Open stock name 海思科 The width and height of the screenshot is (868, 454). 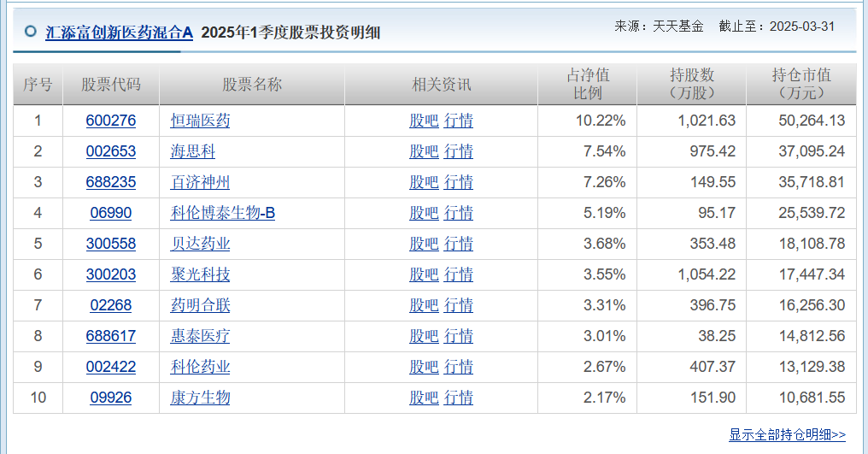pyautogui.click(x=192, y=151)
